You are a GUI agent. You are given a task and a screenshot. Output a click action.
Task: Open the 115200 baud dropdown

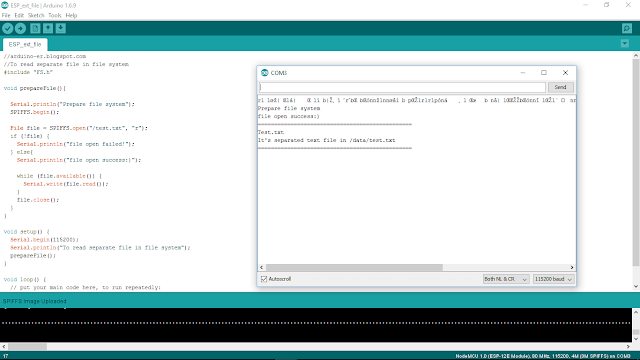[553, 279]
